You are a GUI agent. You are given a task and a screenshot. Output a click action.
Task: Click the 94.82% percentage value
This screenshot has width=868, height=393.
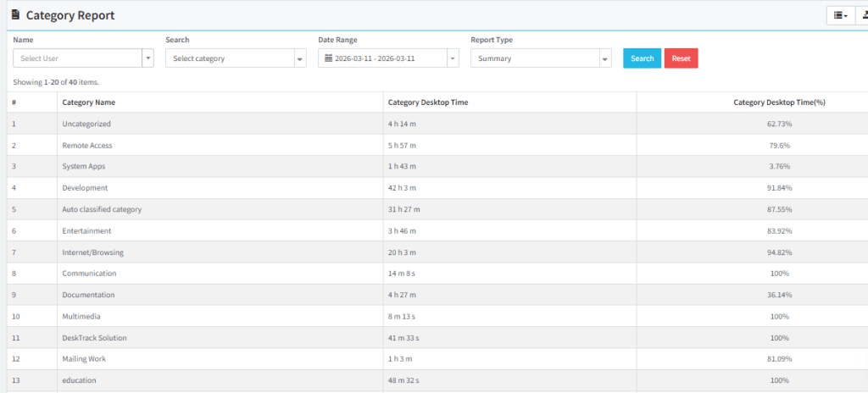click(x=780, y=252)
